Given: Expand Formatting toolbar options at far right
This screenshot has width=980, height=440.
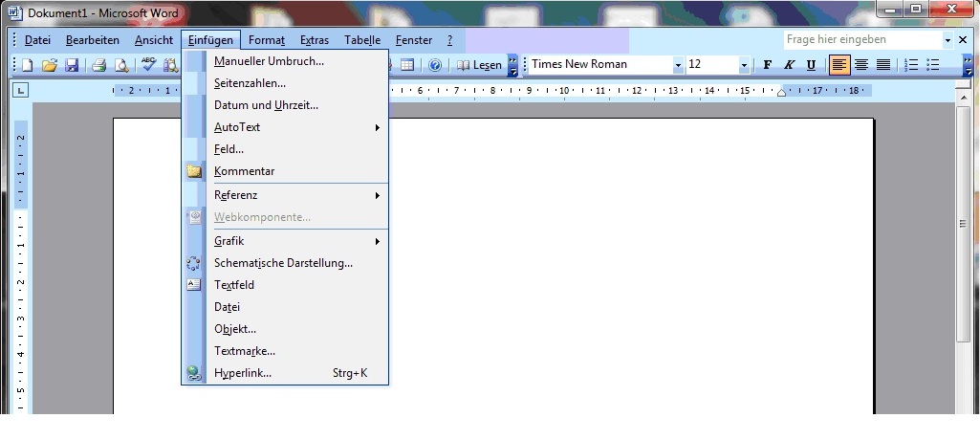Looking at the screenshot, I should (968, 65).
